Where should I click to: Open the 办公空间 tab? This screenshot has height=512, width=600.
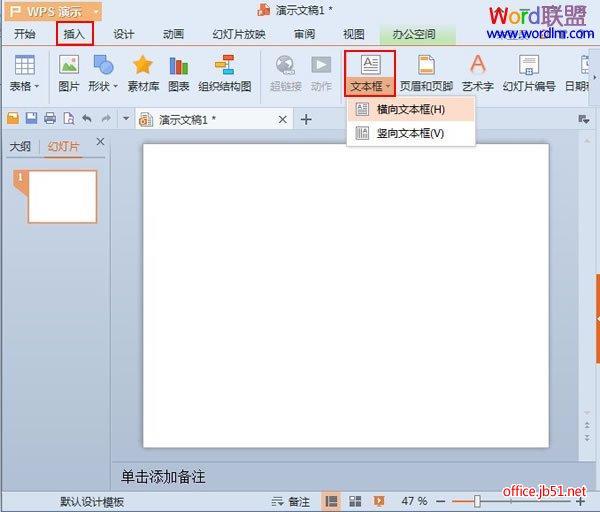tap(414, 34)
